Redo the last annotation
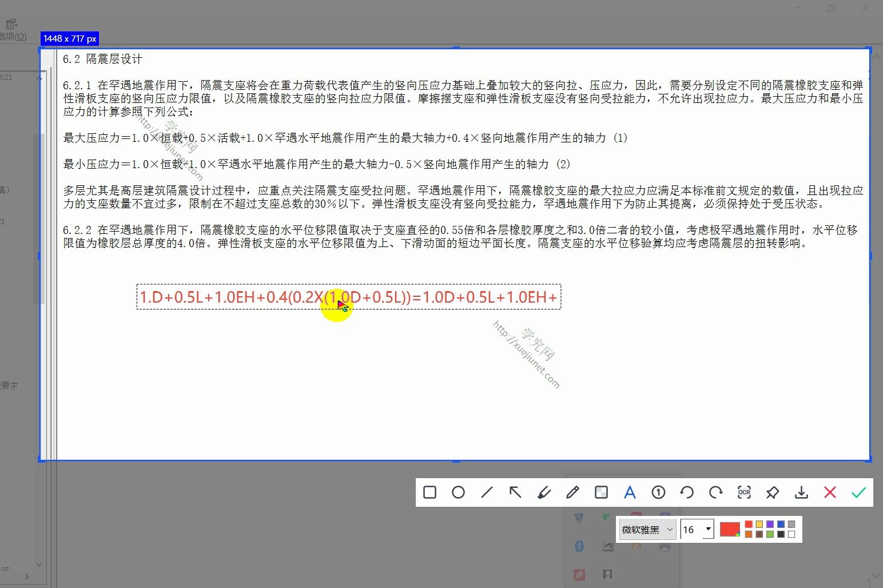This screenshot has height=588, width=883. click(x=715, y=492)
